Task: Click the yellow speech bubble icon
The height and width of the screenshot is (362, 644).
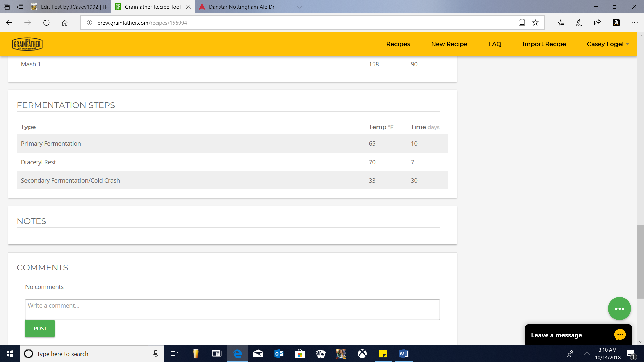Action: (620, 335)
